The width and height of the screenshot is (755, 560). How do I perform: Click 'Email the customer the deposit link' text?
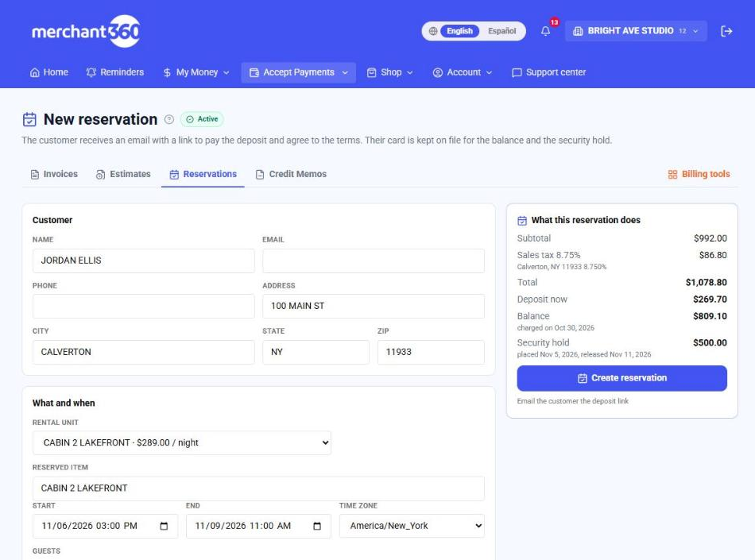tap(572, 401)
